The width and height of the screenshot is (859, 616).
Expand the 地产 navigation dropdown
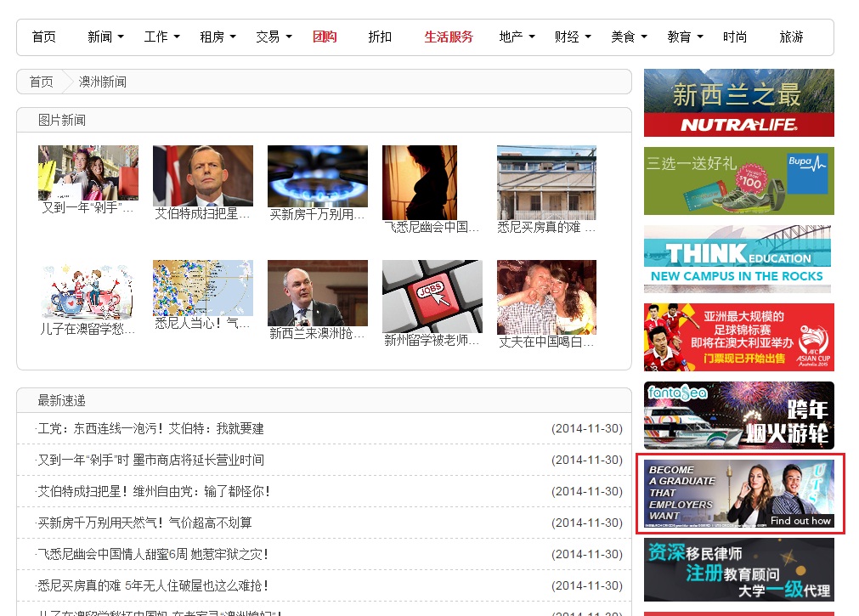(x=517, y=37)
